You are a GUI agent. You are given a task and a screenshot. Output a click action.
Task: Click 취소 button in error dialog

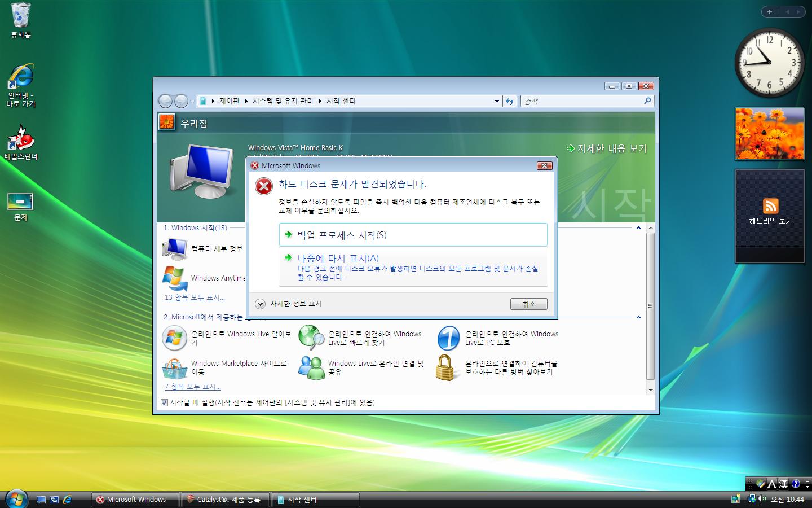[528, 304]
